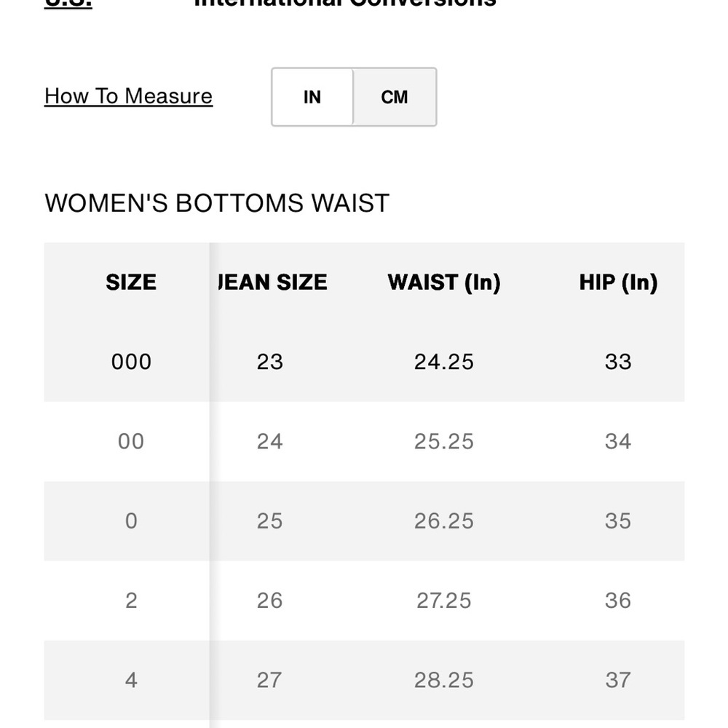Click the Women's Bottoms Waist heading
Viewport: 728px width, 728px height.
[217, 203]
